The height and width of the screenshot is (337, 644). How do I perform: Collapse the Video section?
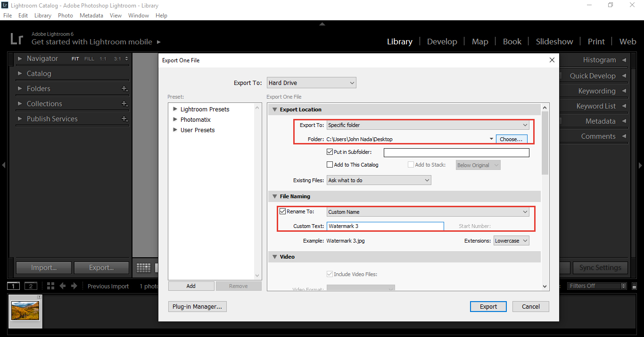pos(274,257)
